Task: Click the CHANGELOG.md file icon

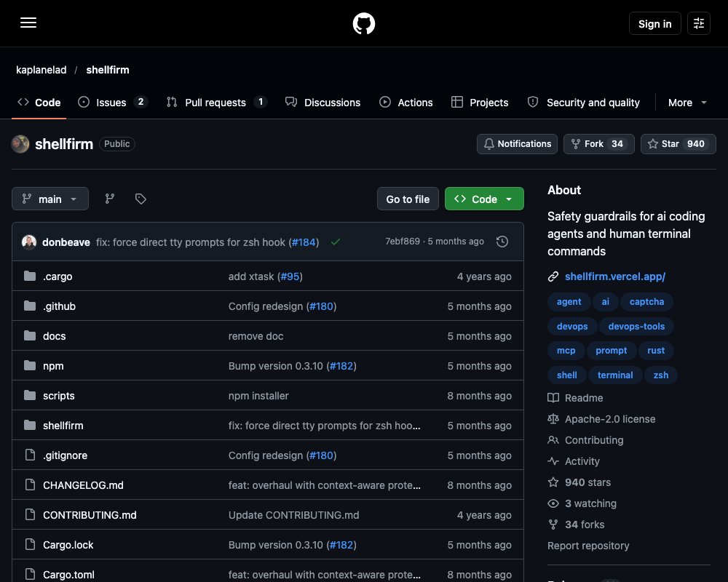Action: click(x=30, y=485)
